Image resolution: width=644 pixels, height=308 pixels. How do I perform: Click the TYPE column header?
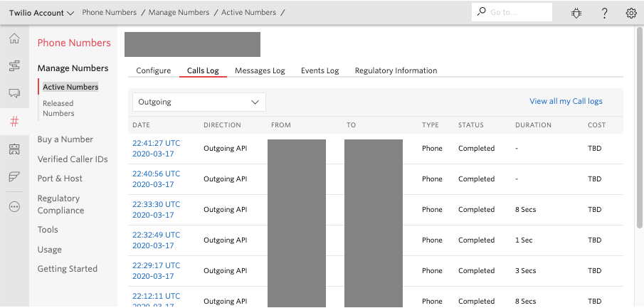coord(431,125)
